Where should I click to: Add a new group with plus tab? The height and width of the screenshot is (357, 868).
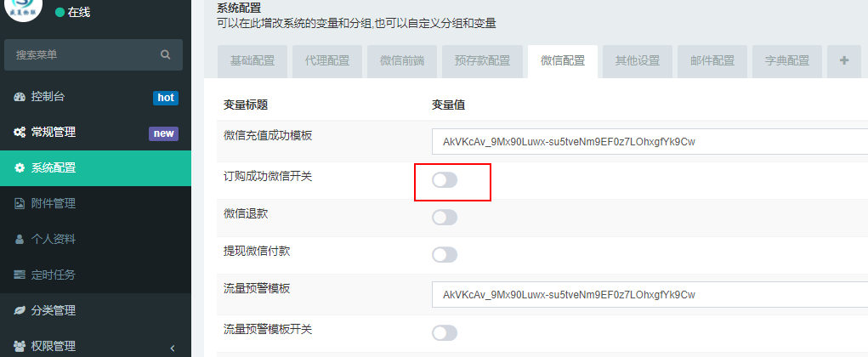[844, 61]
